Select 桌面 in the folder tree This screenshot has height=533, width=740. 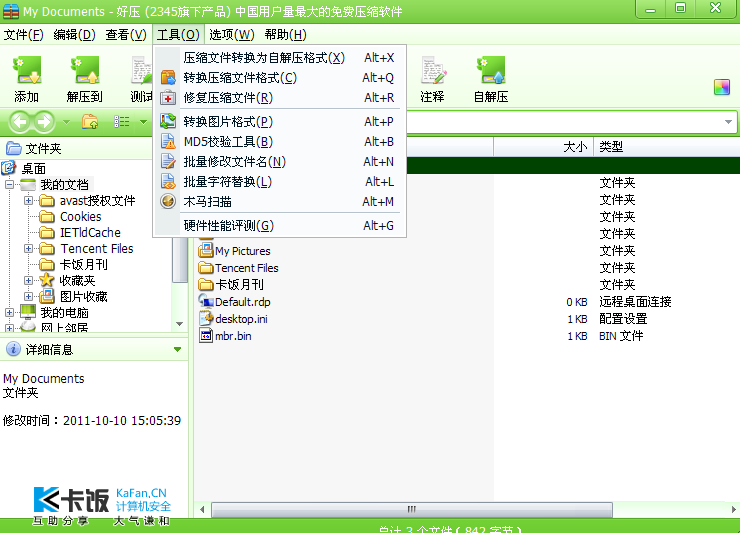(x=34, y=169)
